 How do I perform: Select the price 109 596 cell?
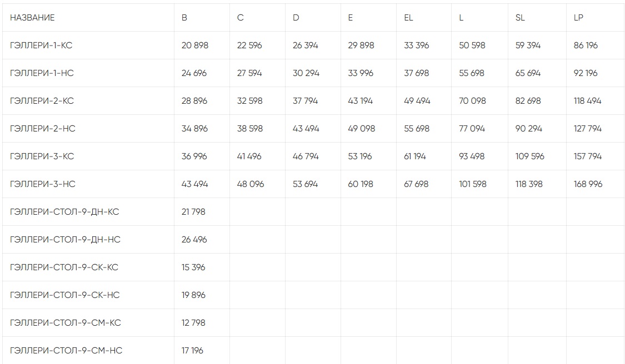[x=530, y=156]
